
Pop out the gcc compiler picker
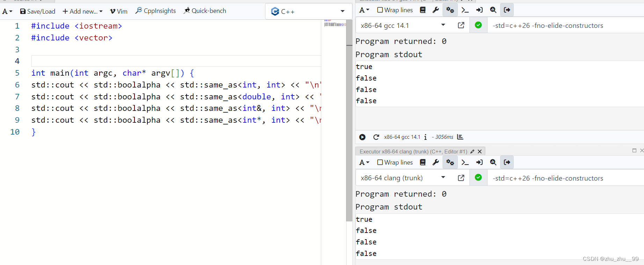click(461, 25)
